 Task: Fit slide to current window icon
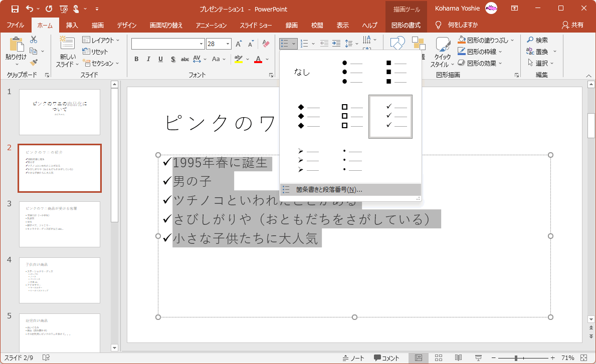584,358
